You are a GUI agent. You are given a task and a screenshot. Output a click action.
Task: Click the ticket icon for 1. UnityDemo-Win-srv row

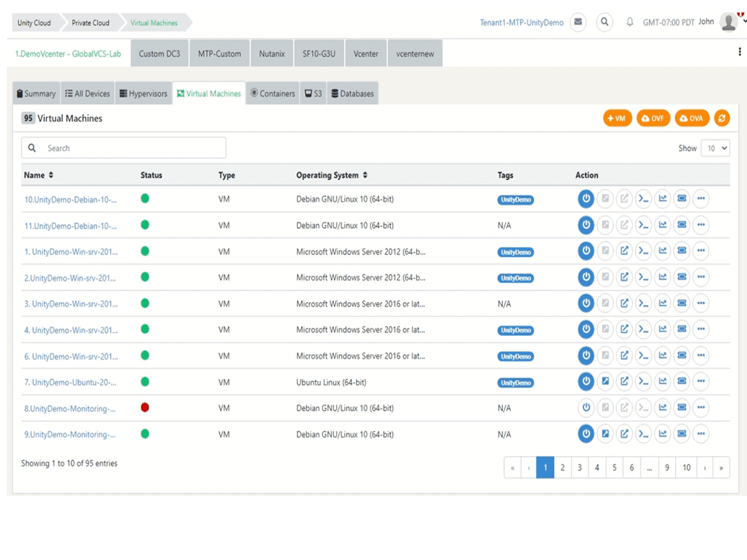682,251
